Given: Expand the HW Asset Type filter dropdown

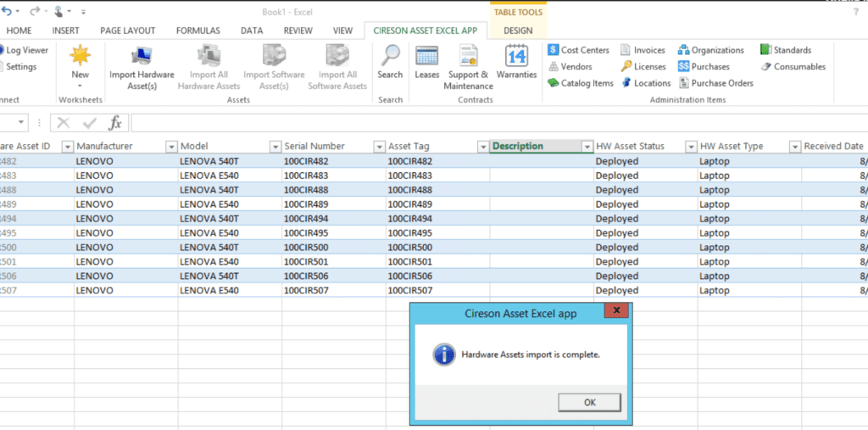Looking at the screenshot, I should [795, 146].
